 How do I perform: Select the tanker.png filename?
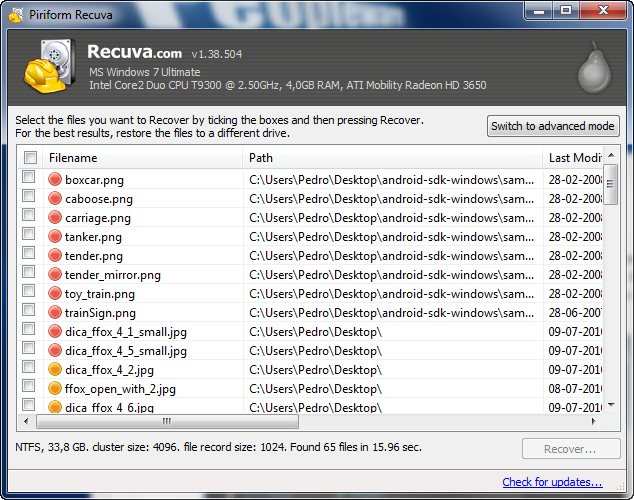93,237
